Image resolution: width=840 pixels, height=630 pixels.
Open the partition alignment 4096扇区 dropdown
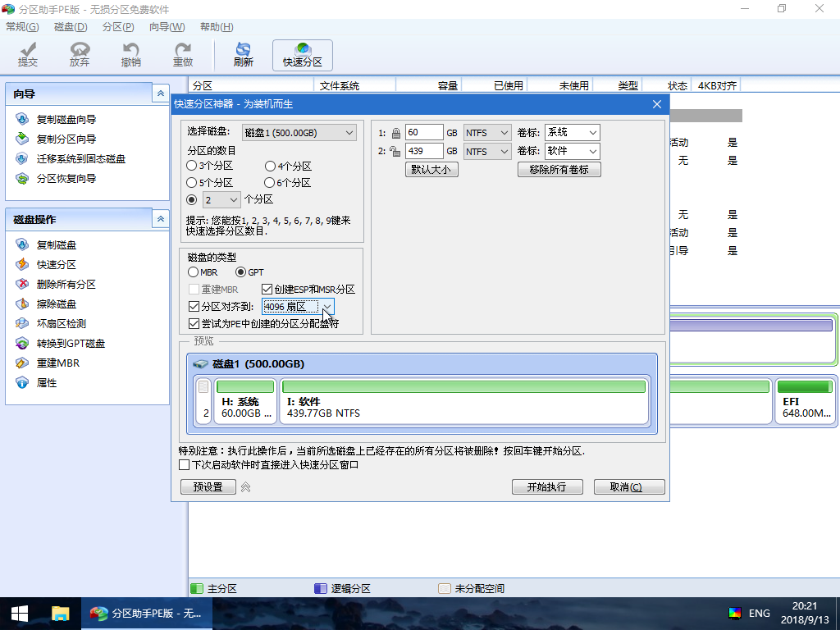coord(326,306)
